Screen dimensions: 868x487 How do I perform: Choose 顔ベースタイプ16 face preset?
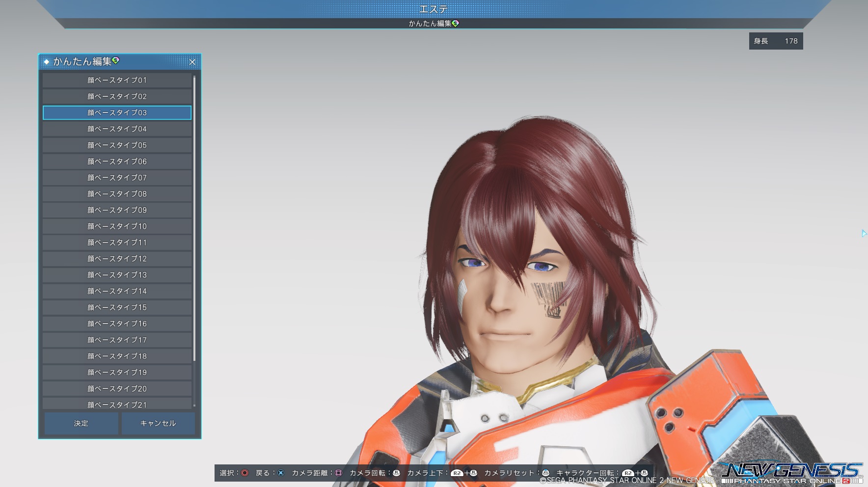click(x=117, y=324)
